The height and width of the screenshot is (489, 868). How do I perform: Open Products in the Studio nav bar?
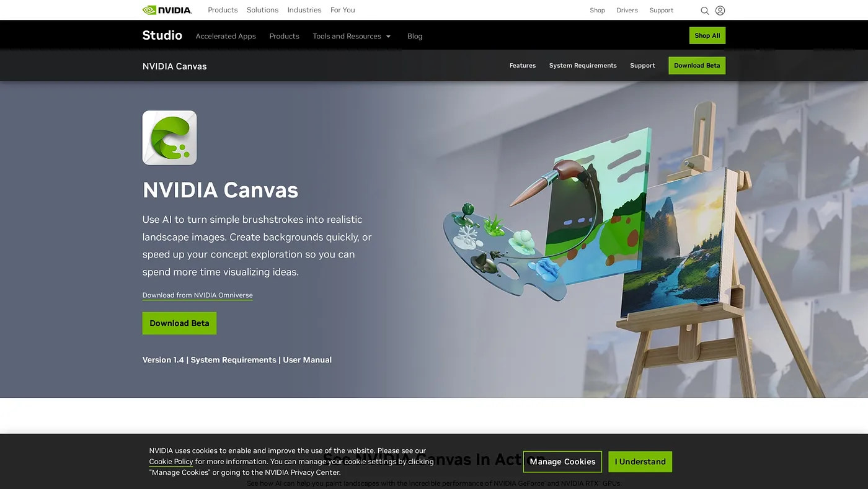(x=284, y=36)
